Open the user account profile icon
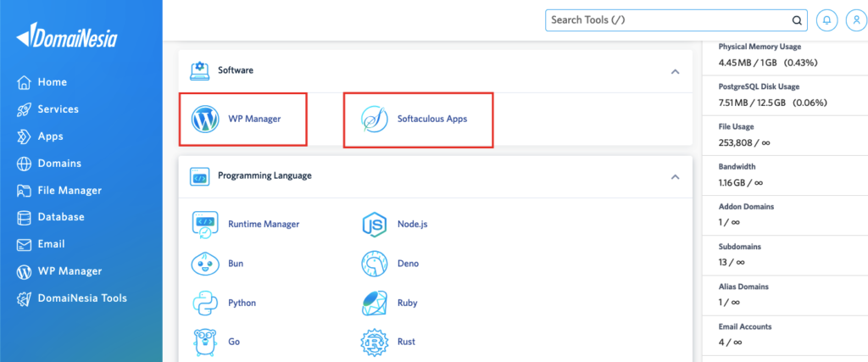Image resolution: width=868 pixels, height=362 pixels. (x=856, y=20)
